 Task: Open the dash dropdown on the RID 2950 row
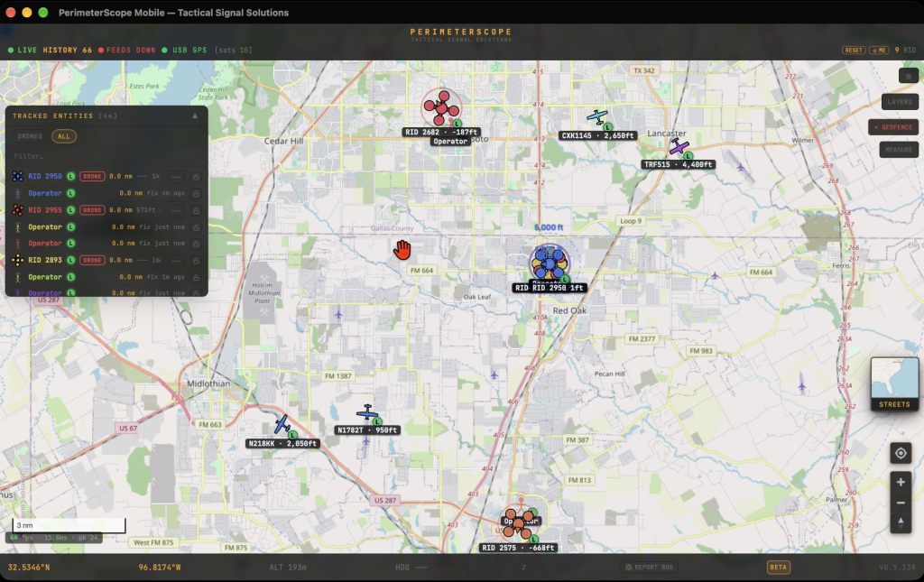coord(176,177)
